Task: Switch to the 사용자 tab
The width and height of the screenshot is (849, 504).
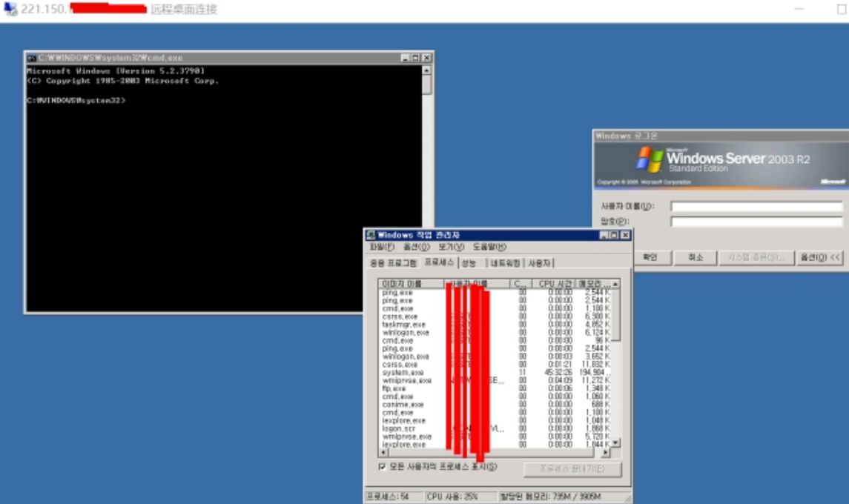Action: click(539, 263)
